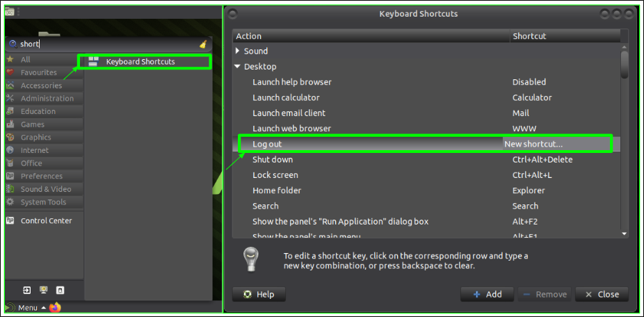
Task: Open the file manager icon at top-left panel
Action: [10, 11]
